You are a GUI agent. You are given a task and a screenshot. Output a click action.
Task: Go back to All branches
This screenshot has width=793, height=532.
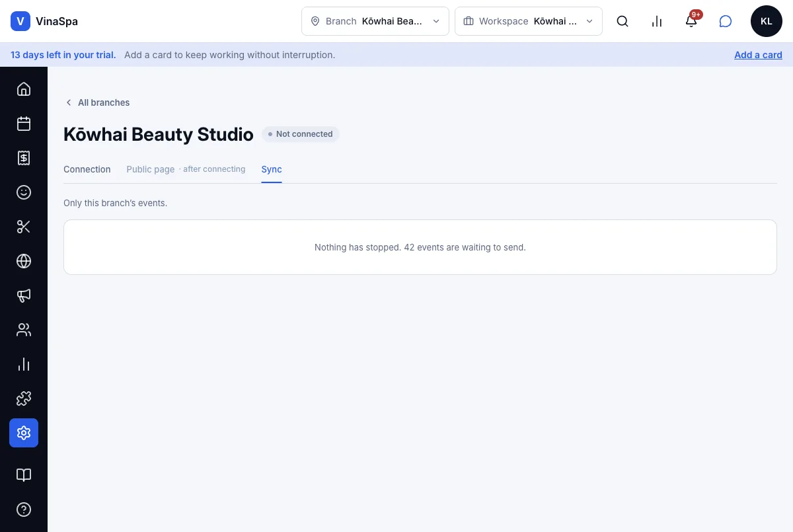[97, 102]
